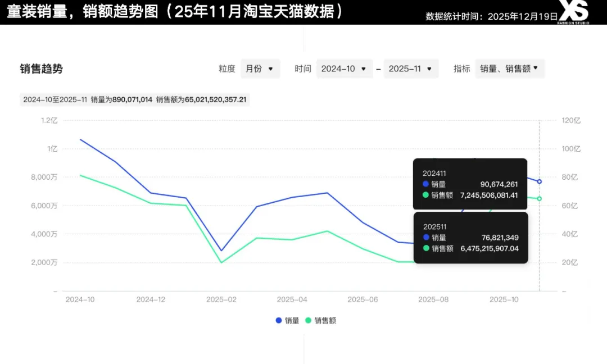This screenshot has height=364, width=607.
Task: Open the start month "2024-10" dropdown
Action: pos(344,69)
